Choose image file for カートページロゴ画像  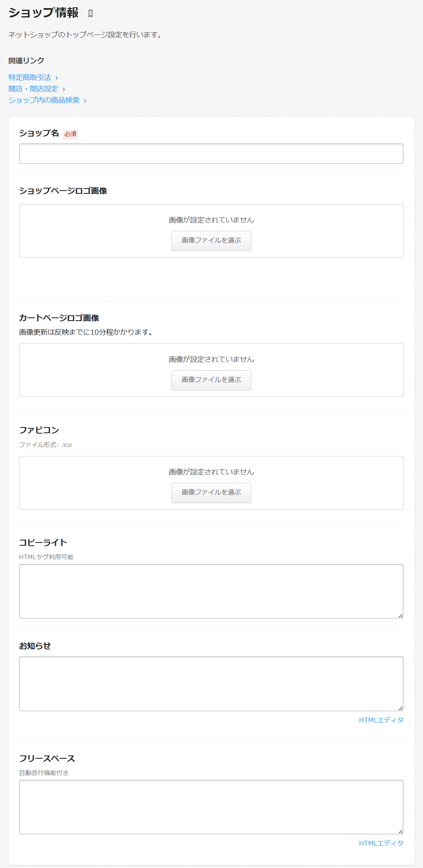[x=211, y=380]
